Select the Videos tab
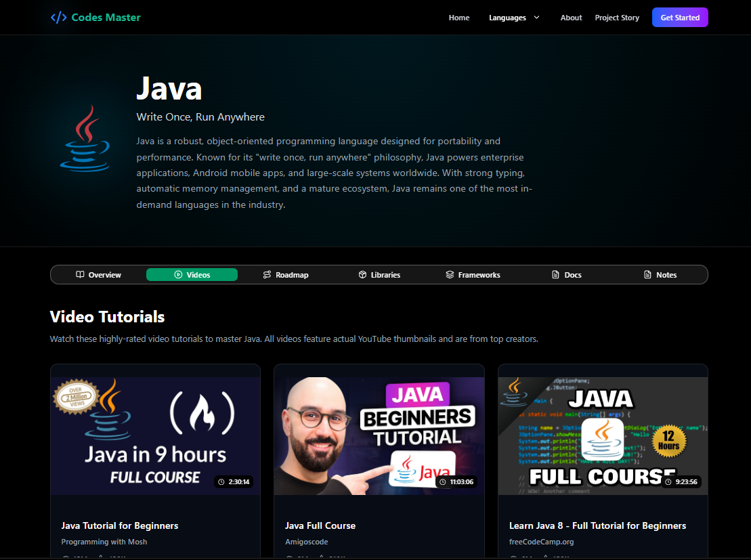The width and height of the screenshot is (751, 560). tap(192, 274)
